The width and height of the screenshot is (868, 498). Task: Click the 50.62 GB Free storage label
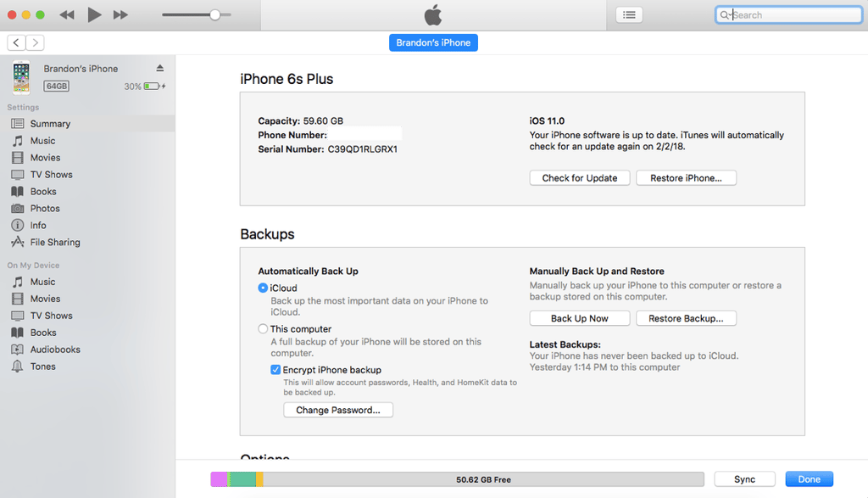pos(483,479)
